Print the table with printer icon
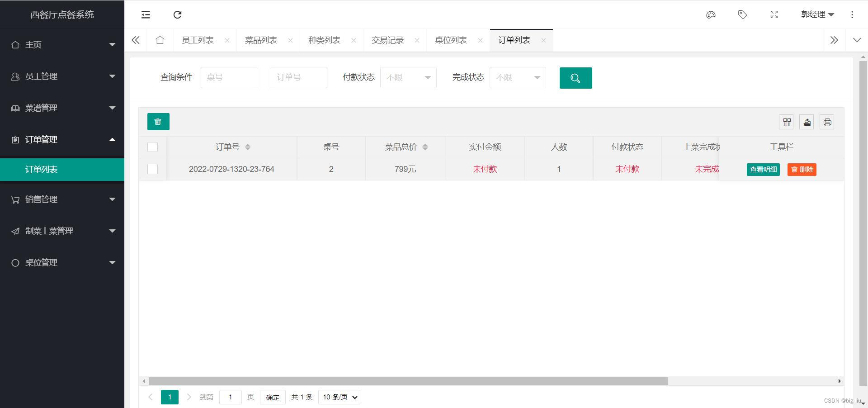Viewport: 868px width, 408px height. [827, 122]
